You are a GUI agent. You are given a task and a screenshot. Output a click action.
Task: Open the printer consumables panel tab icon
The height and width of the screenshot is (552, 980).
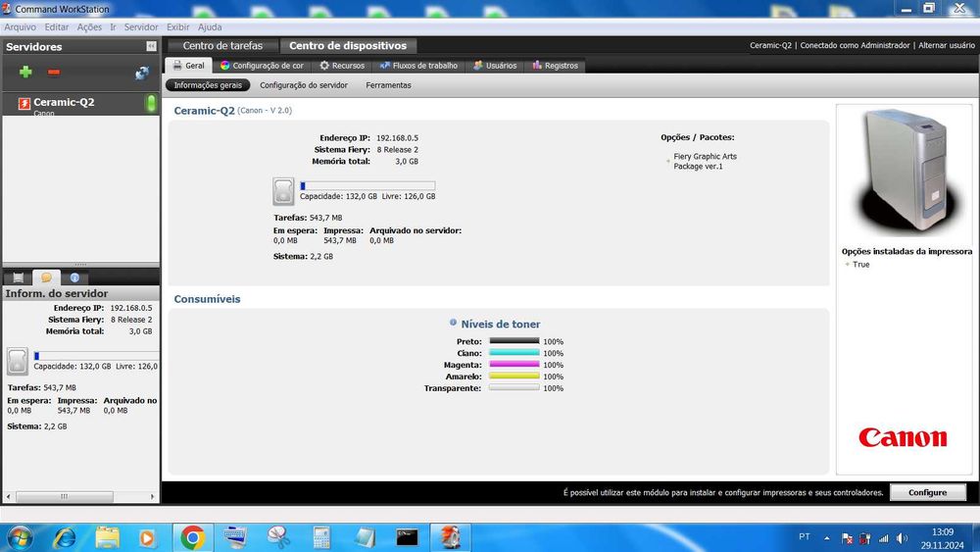[x=18, y=277]
